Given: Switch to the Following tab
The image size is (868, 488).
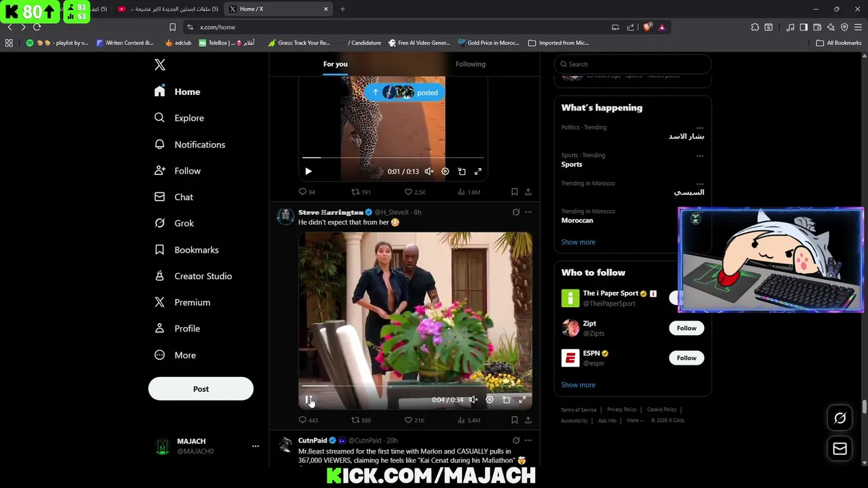Looking at the screenshot, I should click(471, 64).
